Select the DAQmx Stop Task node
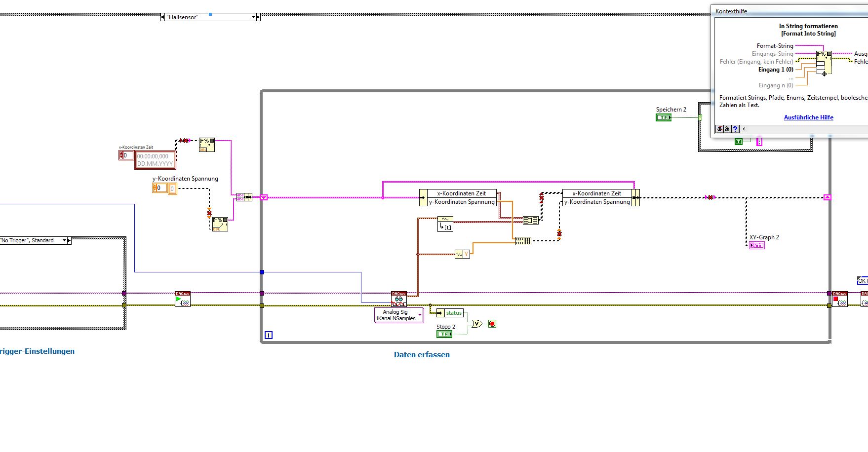The width and height of the screenshot is (868, 452). pos(839,299)
